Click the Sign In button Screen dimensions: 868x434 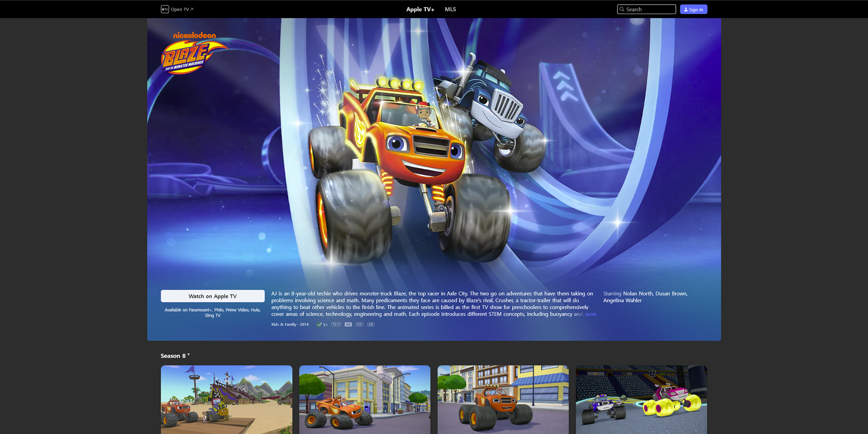point(693,9)
